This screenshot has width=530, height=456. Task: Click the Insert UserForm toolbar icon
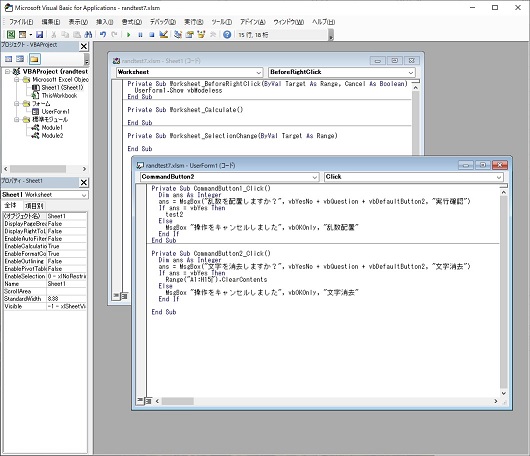pyautogui.click(x=22, y=34)
